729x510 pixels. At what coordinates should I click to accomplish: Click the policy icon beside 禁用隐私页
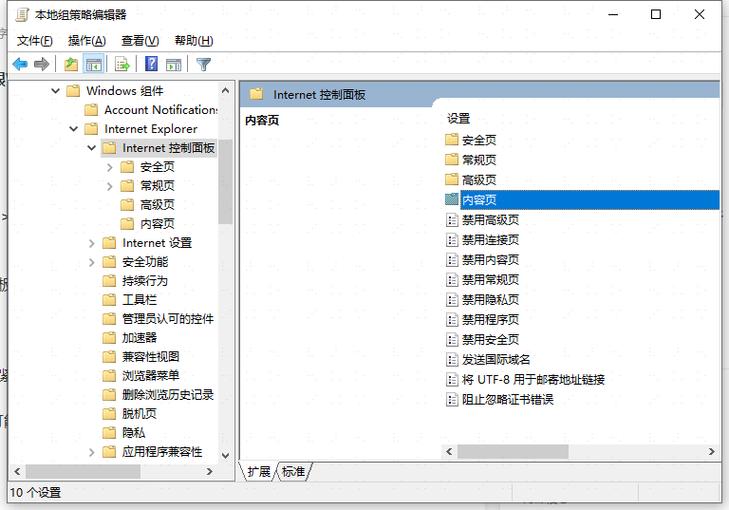tap(452, 299)
